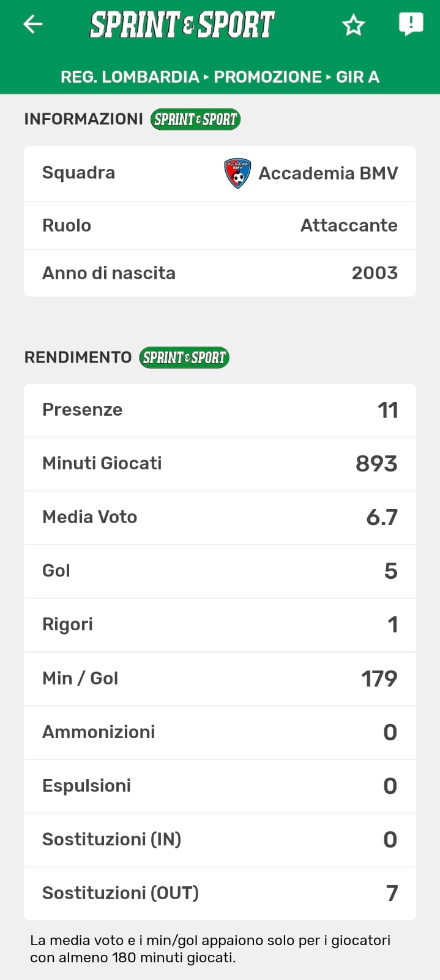This screenshot has height=980, width=440.
Task: Open the Accademia BMV team name
Action: 328,173
